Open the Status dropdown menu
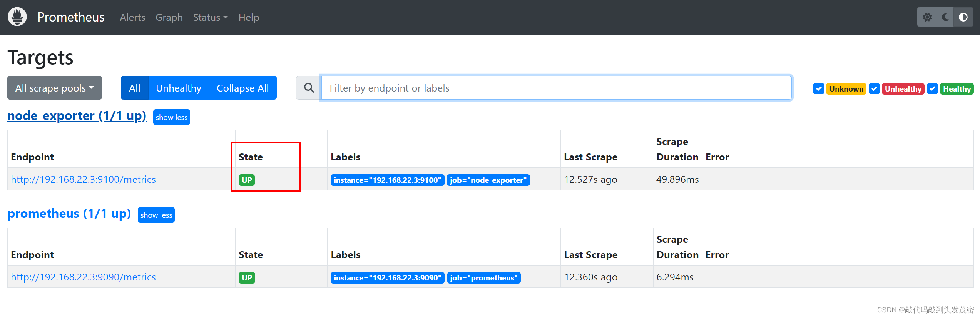 tap(211, 17)
